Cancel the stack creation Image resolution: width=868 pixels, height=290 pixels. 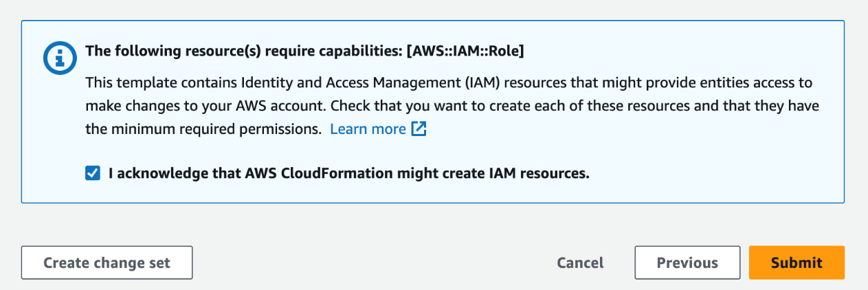[580, 263]
